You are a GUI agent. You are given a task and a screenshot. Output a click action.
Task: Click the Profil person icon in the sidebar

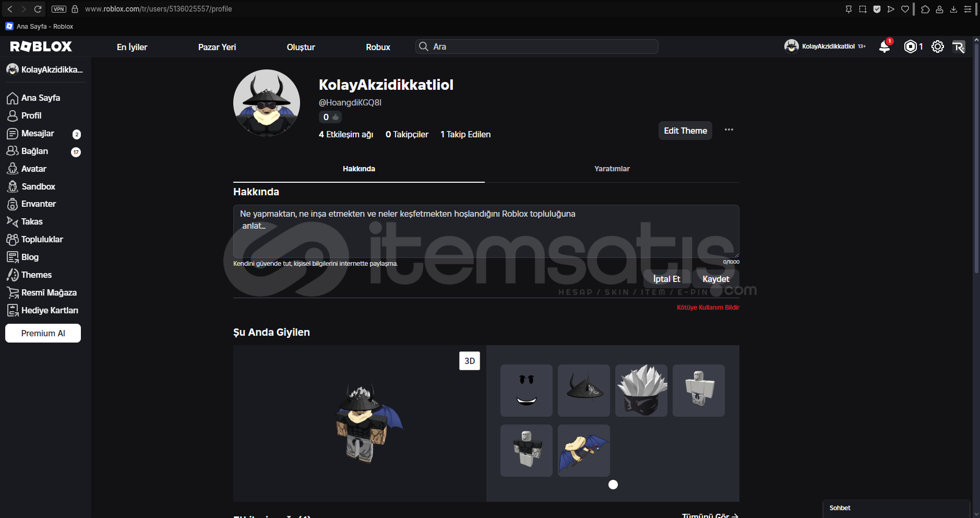pyautogui.click(x=13, y=116)
